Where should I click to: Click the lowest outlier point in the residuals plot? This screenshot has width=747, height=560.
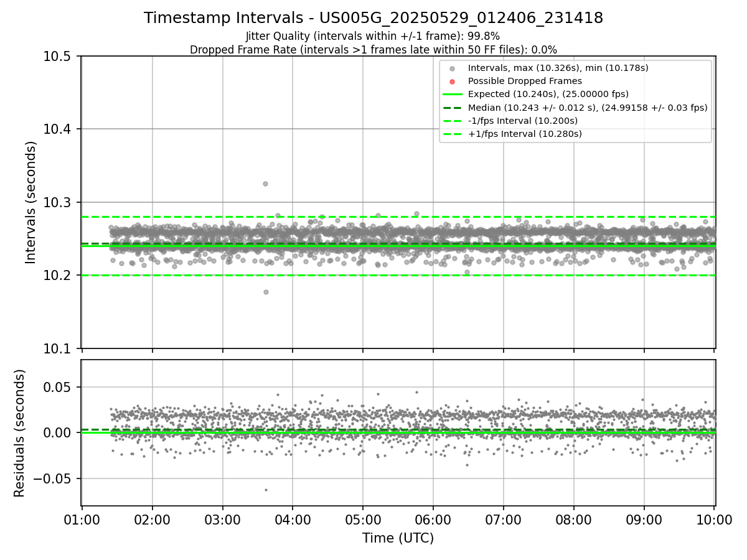[x=266, y=490]
